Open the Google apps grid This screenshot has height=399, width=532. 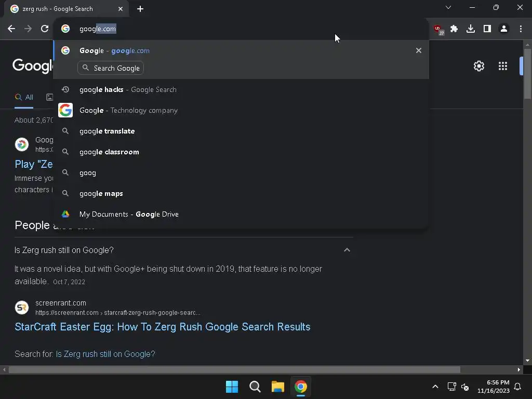(x=503, y=66)
